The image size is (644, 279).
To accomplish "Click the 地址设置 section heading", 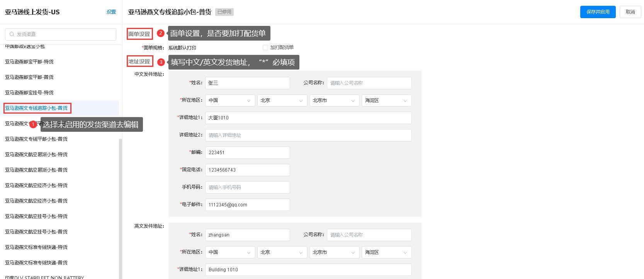I will pyautogui.click(x=139, y=61).
